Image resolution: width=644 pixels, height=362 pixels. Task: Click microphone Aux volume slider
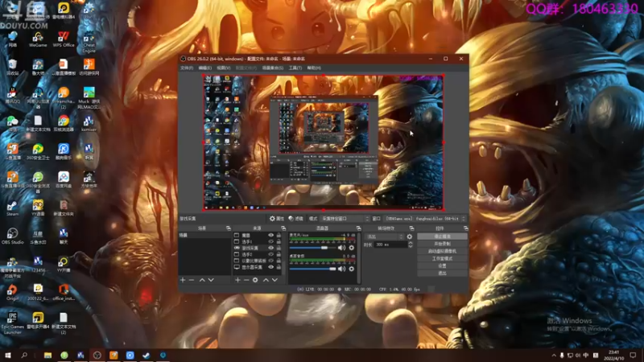point(312,248)
